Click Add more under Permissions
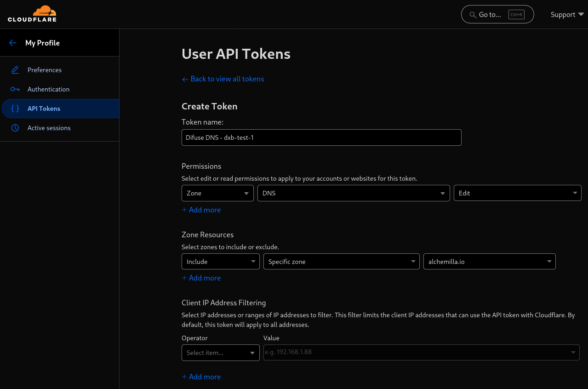Viewport: 588px width, 389px height. (201, 210)
